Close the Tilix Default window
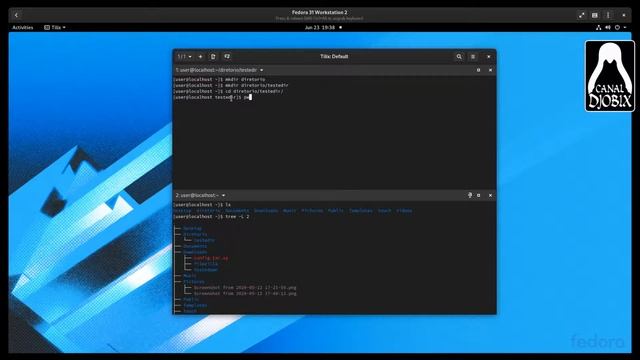Viewport: 640px width, 360px height. [x=489, y=56]
